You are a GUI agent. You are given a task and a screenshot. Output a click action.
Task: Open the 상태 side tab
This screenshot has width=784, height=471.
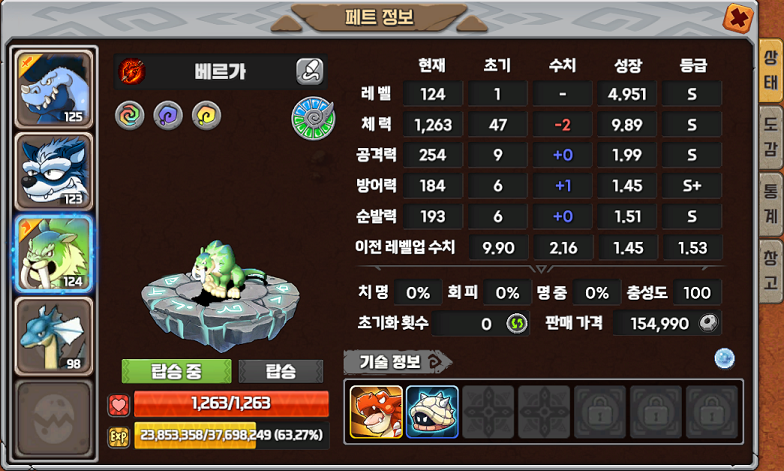click(x=770, y=70)
